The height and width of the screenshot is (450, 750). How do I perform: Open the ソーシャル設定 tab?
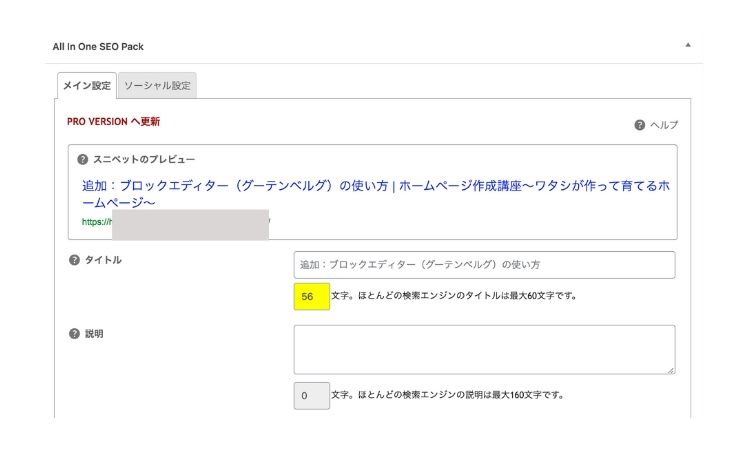point(157,86)
